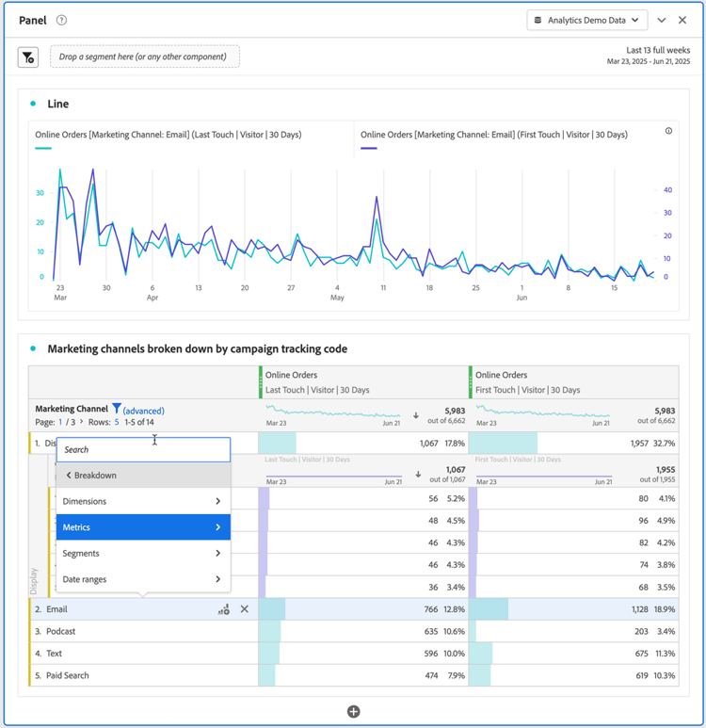Add a new panel with the plus icon
Screen dimensions: 706x728
pos(353,711)
